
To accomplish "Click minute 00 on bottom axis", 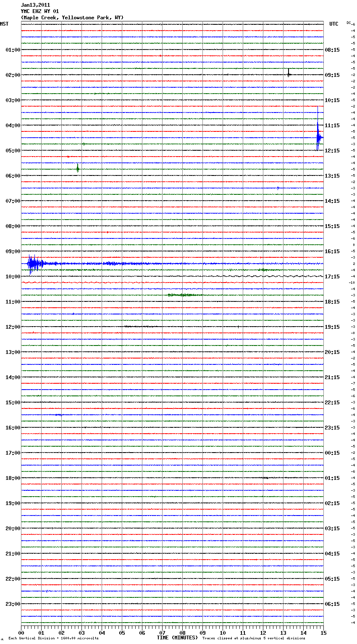I will tap(21, 633).
